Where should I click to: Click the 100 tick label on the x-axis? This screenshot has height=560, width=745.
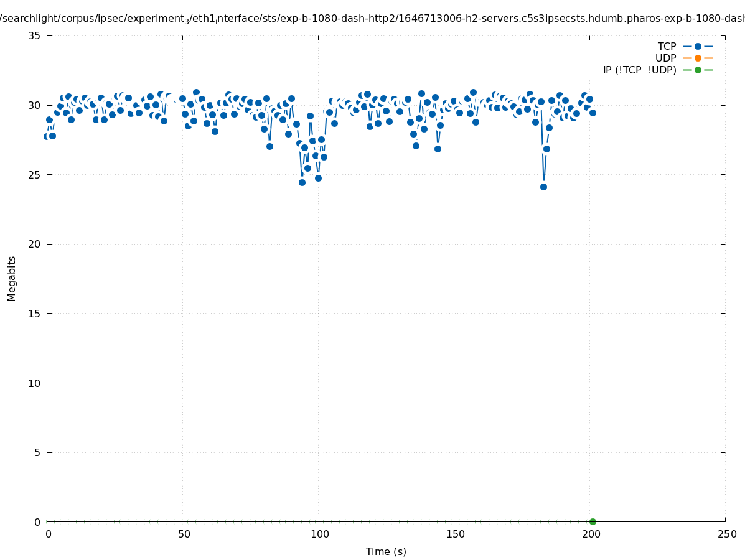319,534
